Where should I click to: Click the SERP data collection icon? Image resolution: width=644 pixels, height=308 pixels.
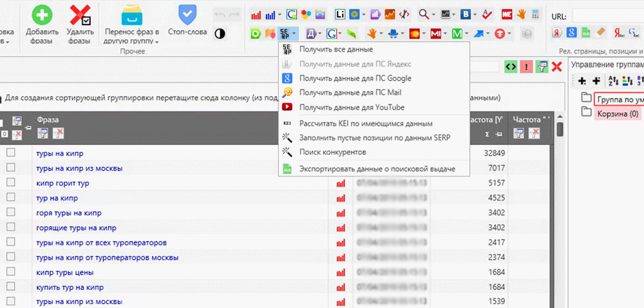(x=285, y=33)
